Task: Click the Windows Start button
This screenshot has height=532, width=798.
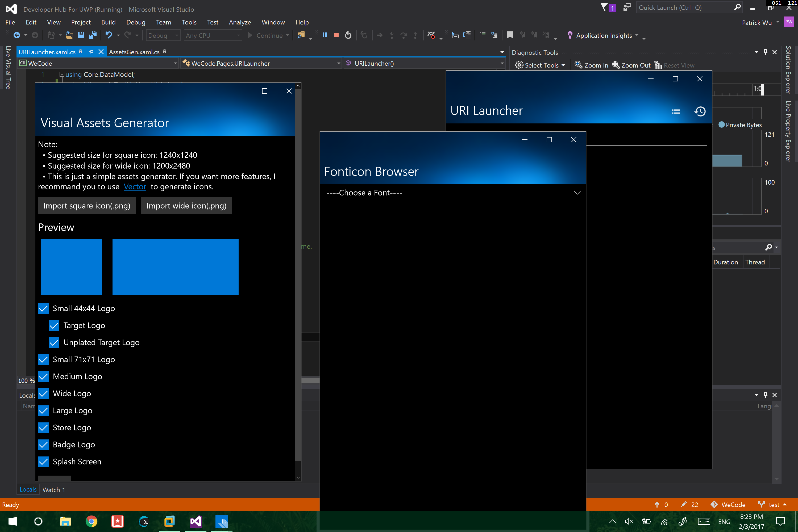Action: 13,521
